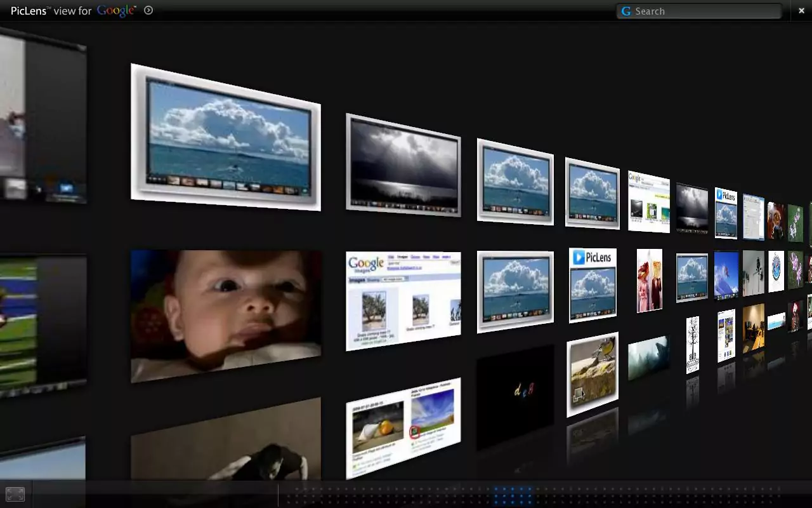Select the pink-dressed figure thumbnail

coord(649,280)
